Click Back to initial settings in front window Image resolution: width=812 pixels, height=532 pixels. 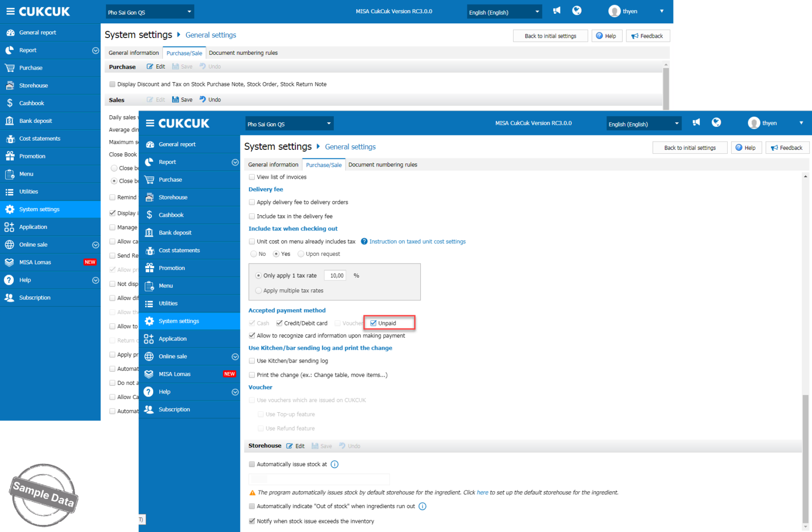pyautogui.click(x=690, y=148)
